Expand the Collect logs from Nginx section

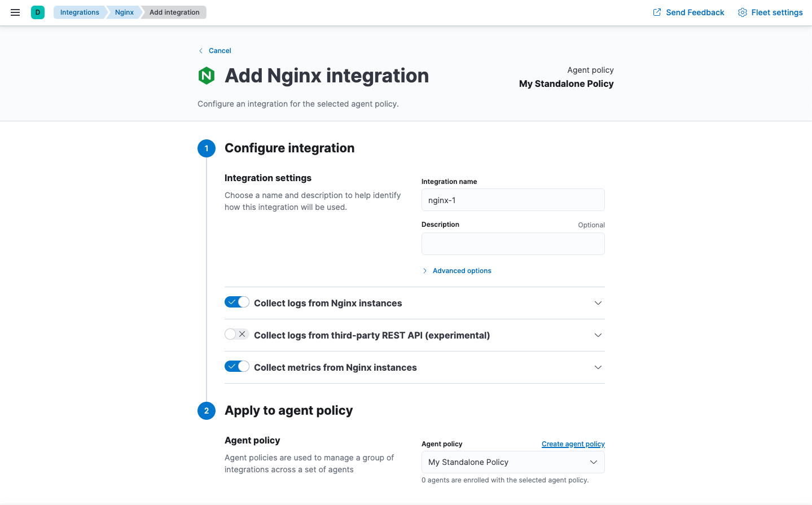click(598, 302)
